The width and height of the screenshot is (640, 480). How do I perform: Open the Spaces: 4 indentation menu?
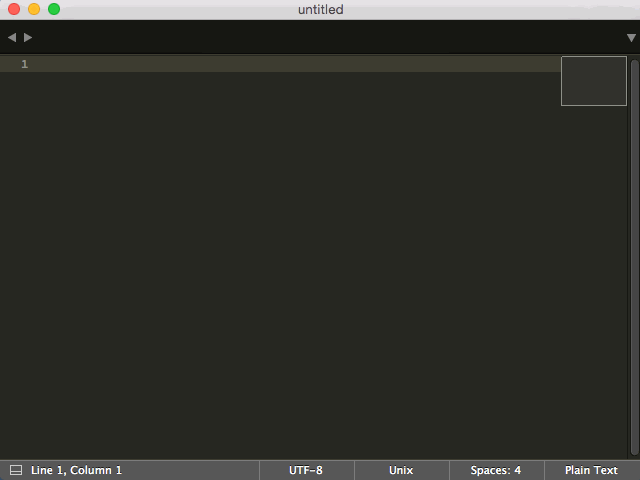coord(496,470)
